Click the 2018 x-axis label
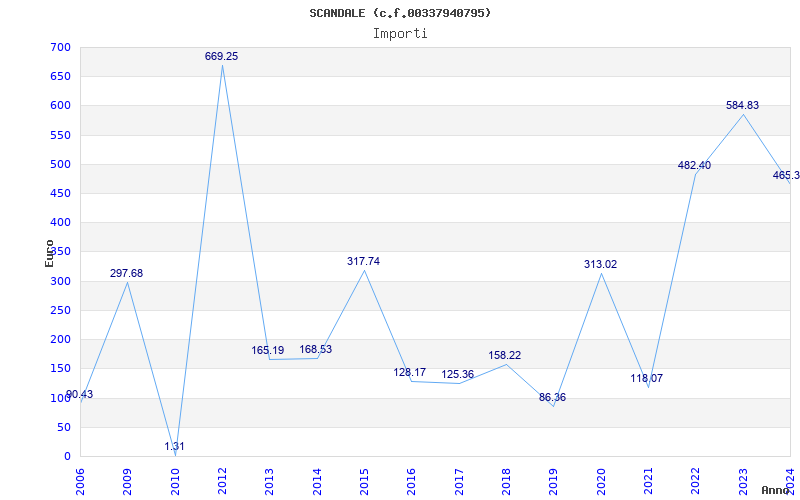Screen dimensions: 800x500 [x=507, y=481]
